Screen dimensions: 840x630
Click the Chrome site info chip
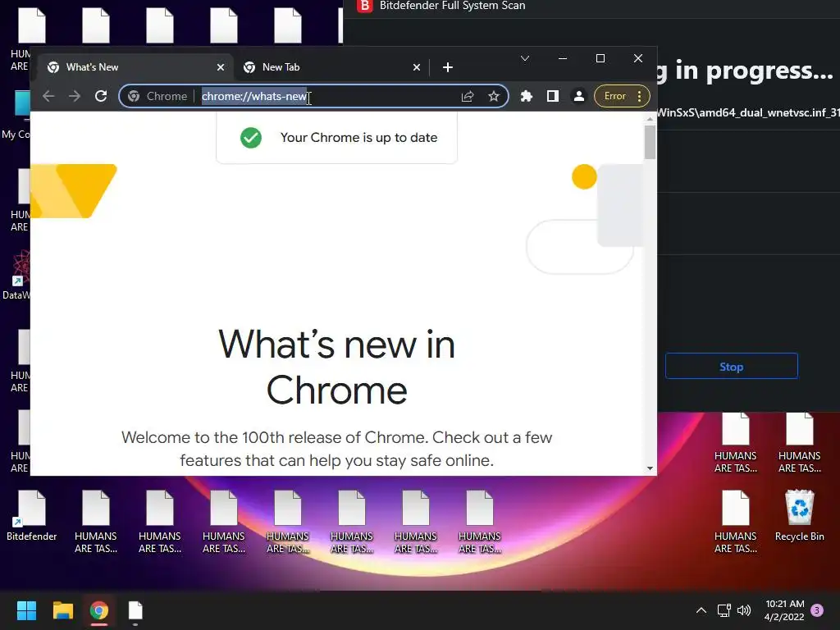click(157, 97)
